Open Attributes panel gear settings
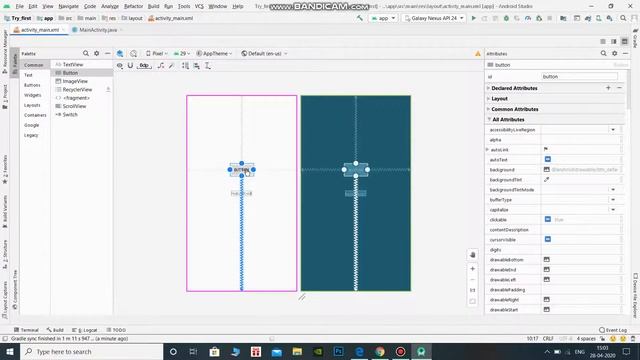 614,53
